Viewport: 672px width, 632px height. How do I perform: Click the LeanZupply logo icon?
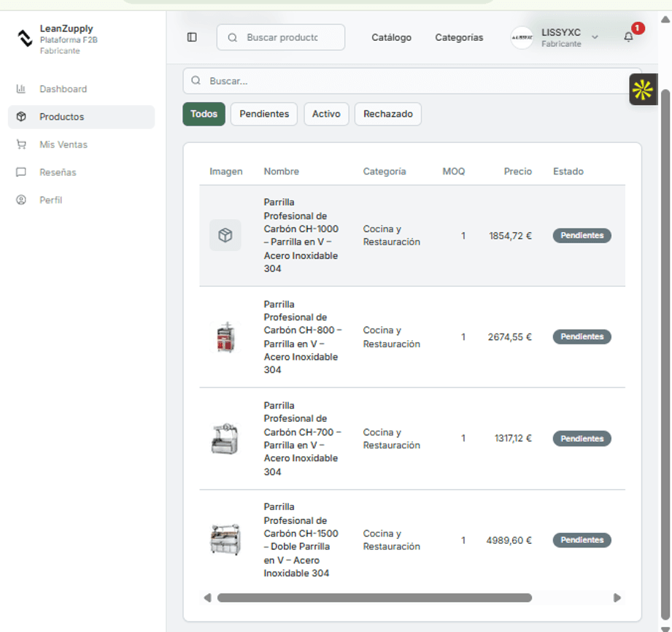(x=24, y=38)
